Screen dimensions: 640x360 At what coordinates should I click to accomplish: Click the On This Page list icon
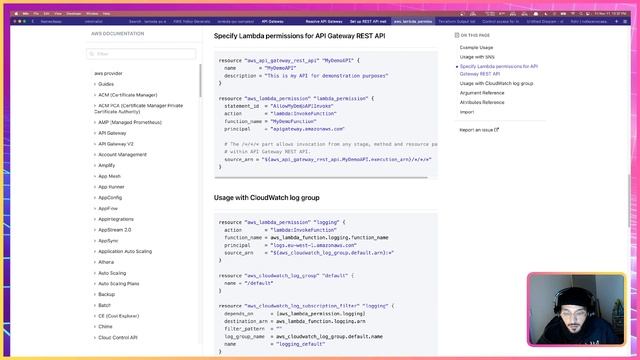[x=457, y=36]
